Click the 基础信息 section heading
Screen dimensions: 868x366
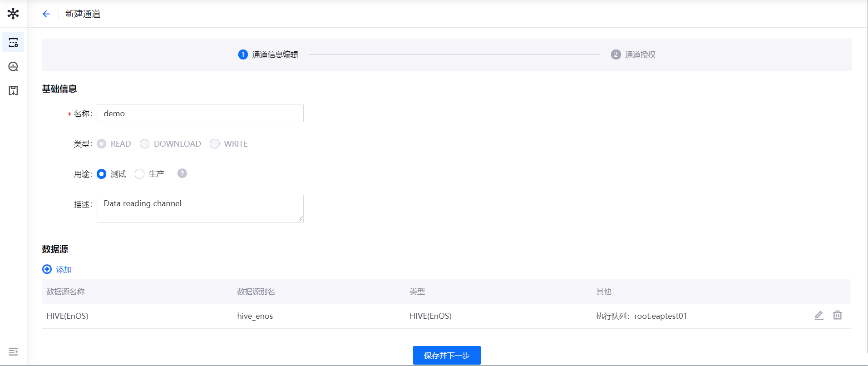pyautogui.click(x=59, y=89)
